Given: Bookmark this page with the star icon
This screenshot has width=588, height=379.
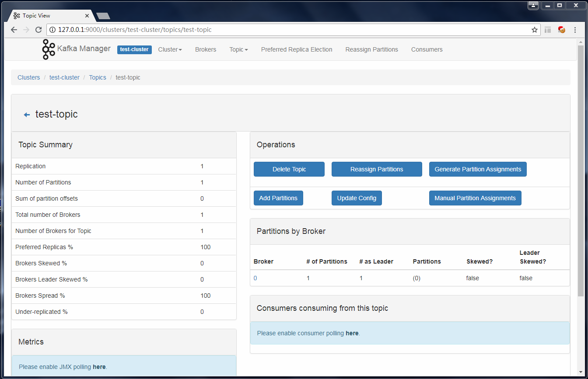Looking at the screenshot, I should [534, 30].
